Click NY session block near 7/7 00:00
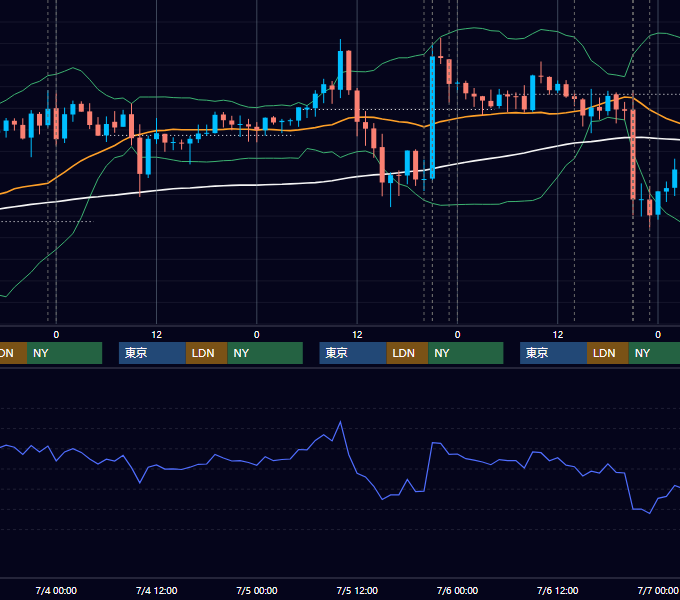The image size is (680, 600). 654,353
